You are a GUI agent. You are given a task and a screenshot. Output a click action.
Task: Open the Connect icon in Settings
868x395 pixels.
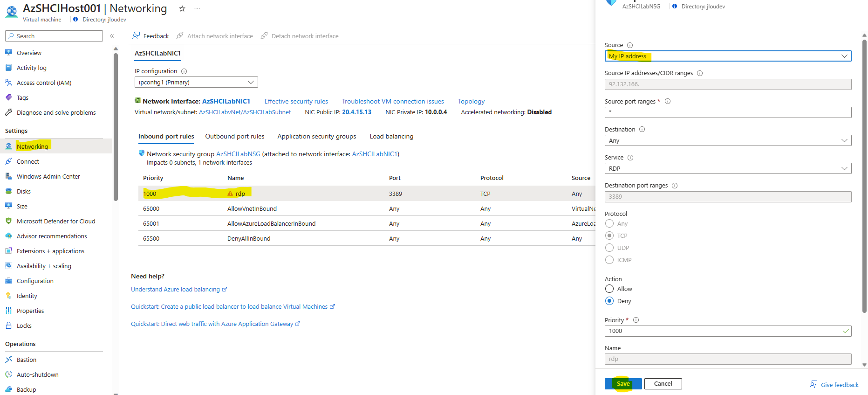click(8, 161)
